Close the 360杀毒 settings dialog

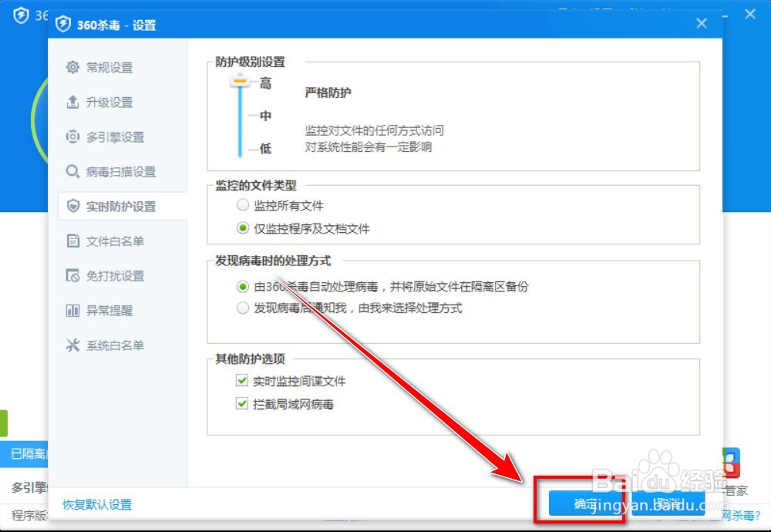[702, 23]
